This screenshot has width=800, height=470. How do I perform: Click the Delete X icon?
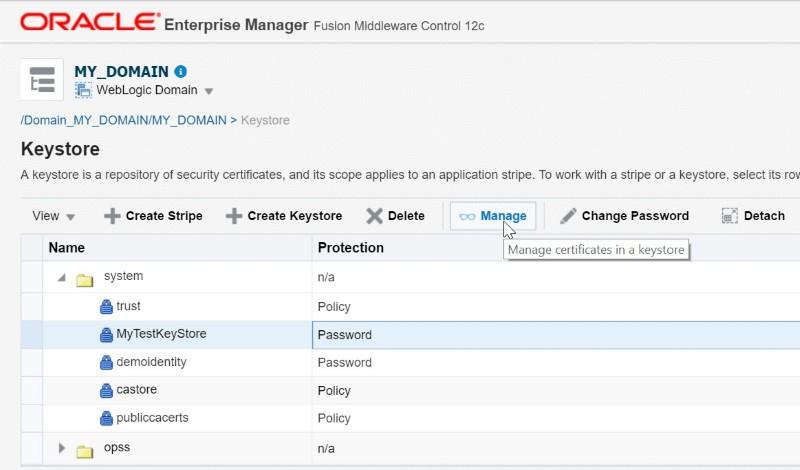(374, 216)
